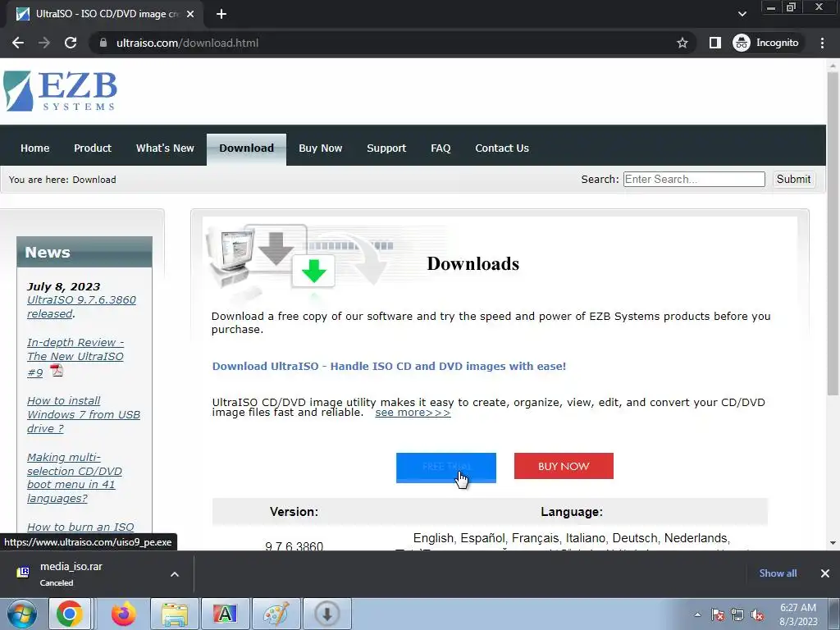
Task: Select the Download tab
Action: click(x=246, y=149)
